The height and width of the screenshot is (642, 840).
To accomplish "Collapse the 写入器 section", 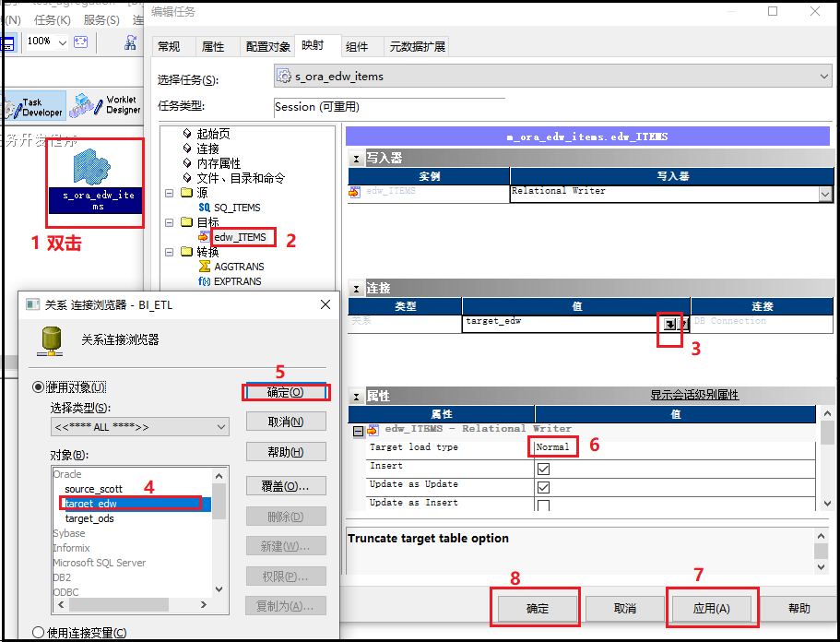I will click(356, 159).
